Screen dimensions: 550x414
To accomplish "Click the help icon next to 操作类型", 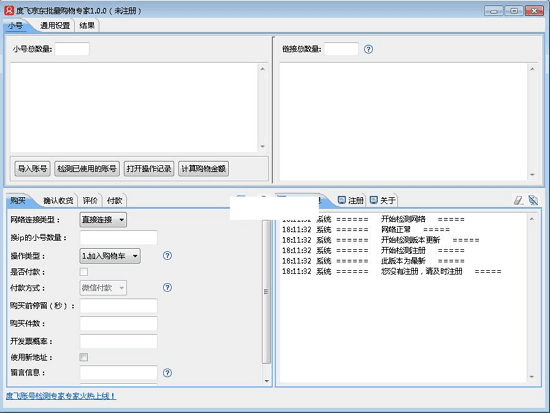I will pyautogui.click(x=167, y=255).
